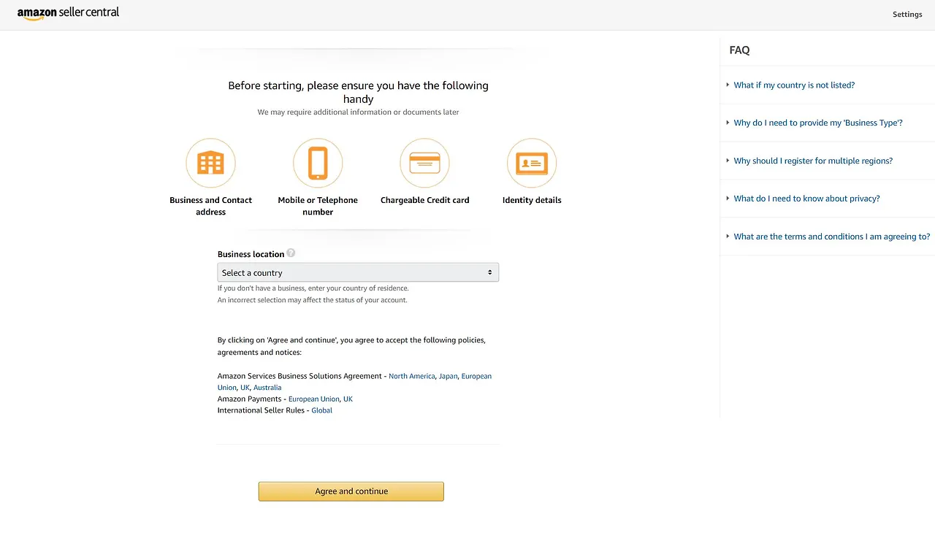The width and height of the screenshot is (935, 560).
Task: Click the Identity details ID card icon
Action: [x=532, y=163]
